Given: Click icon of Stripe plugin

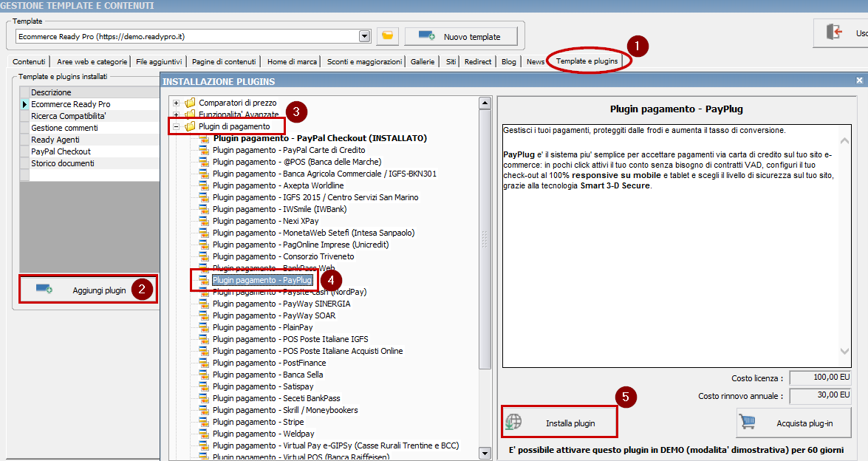Looking at the screenshot, I should pyautogui.click(x=204, y=422).
